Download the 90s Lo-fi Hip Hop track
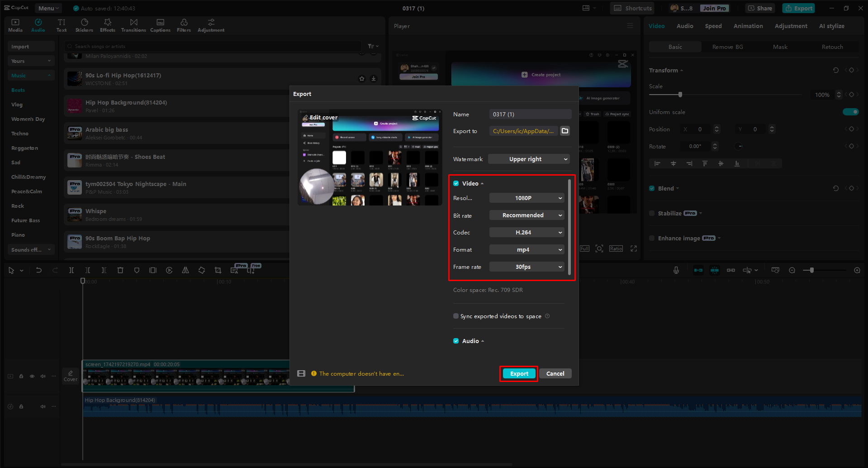 (x=374, y=79)
